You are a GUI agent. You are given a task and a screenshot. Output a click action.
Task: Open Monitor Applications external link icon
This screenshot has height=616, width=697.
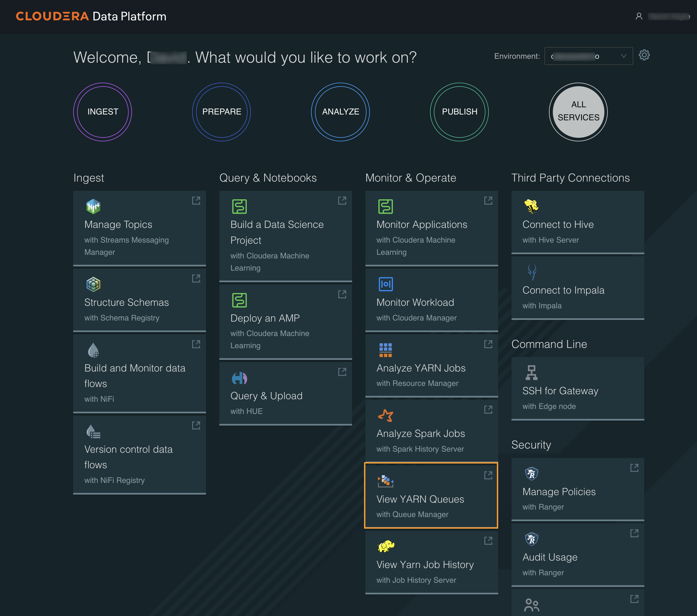(488, 200)
